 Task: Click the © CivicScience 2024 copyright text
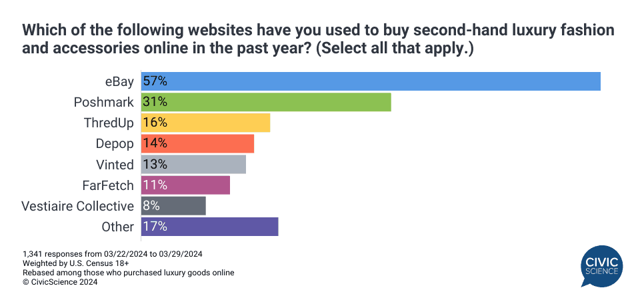[60, 282]
